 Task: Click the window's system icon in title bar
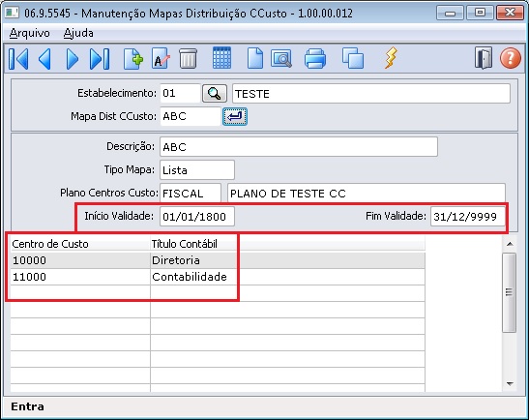13,13
